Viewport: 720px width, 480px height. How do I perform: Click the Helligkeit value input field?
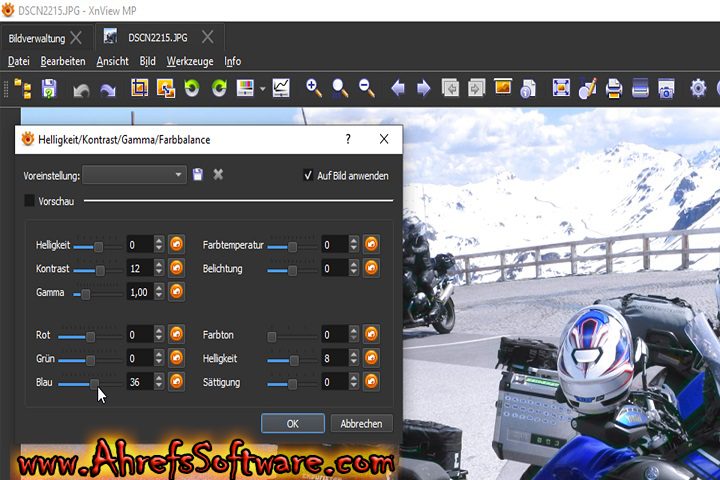tap(140, 244)
